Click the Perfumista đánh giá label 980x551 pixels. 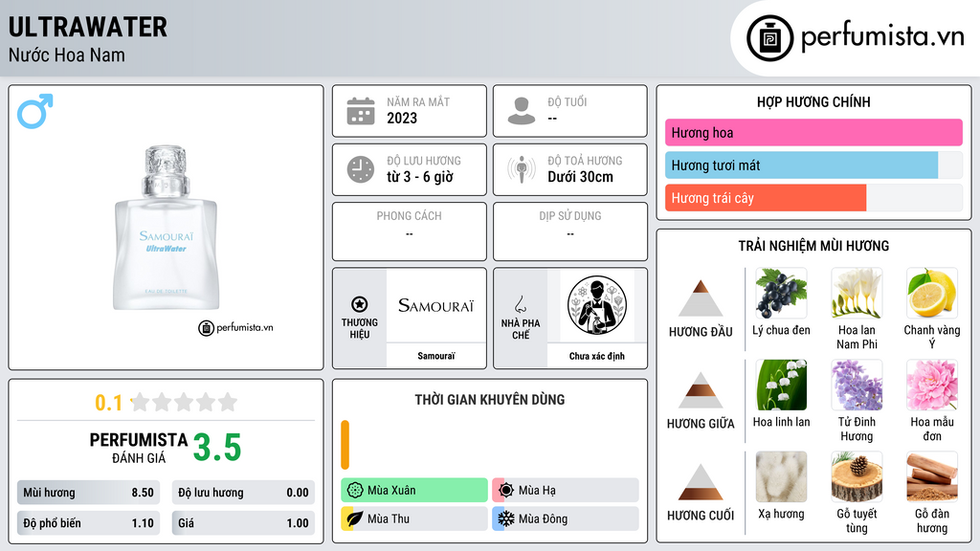pyautogui.click(x=139, y=448)
